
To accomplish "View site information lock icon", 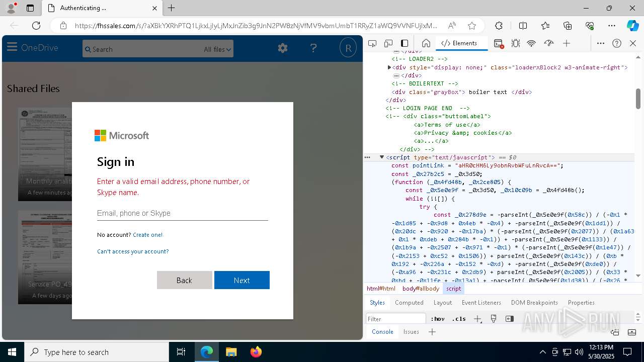I will (63, 26).
